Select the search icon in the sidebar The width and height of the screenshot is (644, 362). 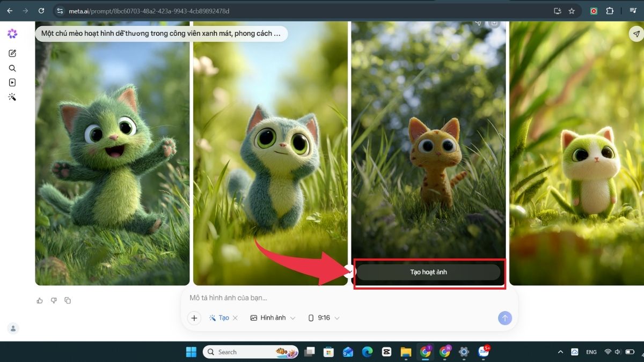pos(12,68)
